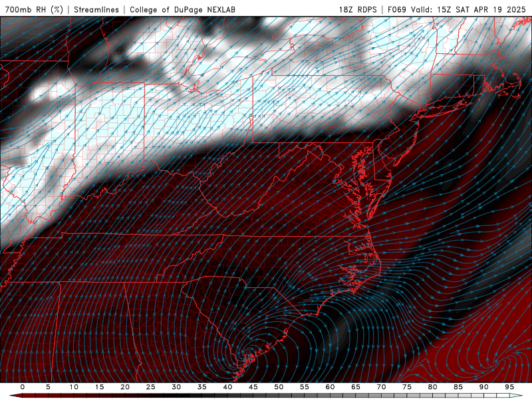The image size is (532, 399).
Task: Click the "40" color scale label
Action: click(x=227, y=387)
